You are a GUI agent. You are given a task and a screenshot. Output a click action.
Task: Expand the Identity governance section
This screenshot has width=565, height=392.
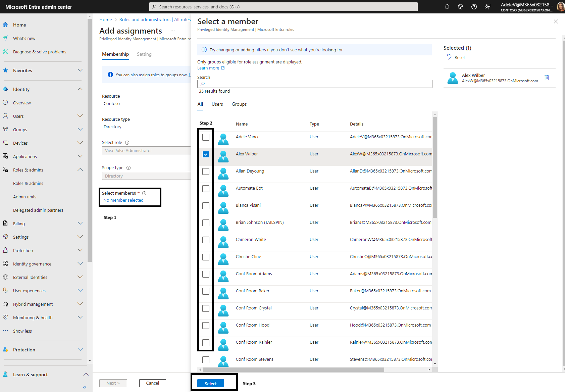point(80,263)
